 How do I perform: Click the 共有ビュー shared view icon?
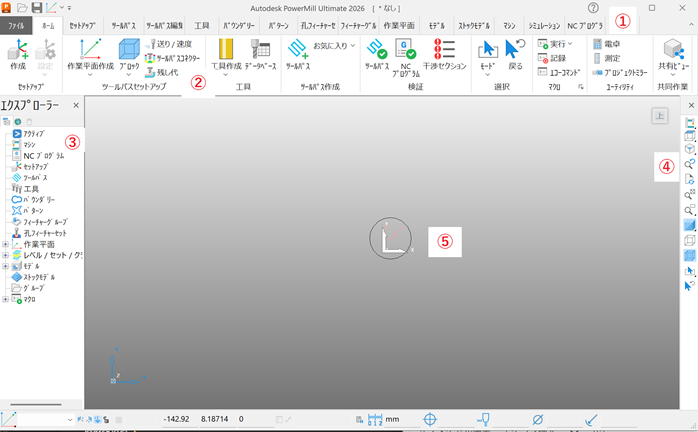pyautogui.click(x=673, y=49)
